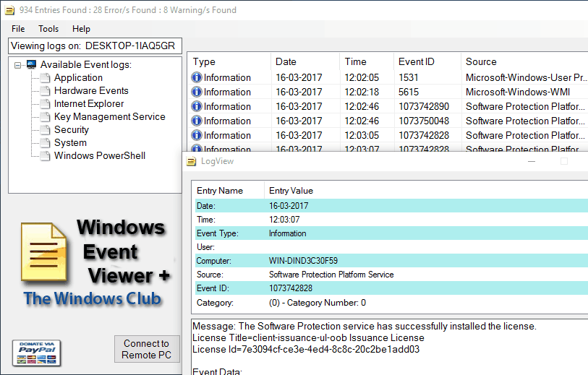The height and width of the screenshot is (375, 588).
Task: Sort events by the Source column
Action: pos(524,61)
